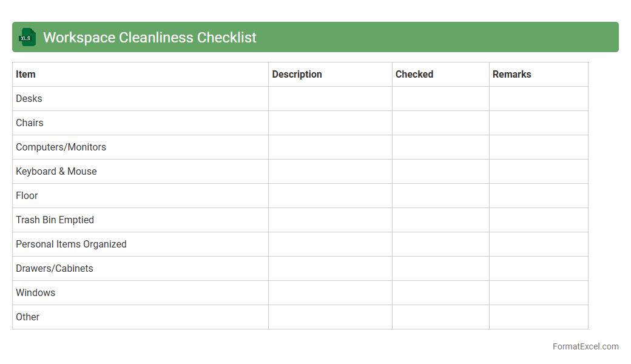Screen dimensions: 631x364
Task: Click the Other row label
Action: click(28, 317)
